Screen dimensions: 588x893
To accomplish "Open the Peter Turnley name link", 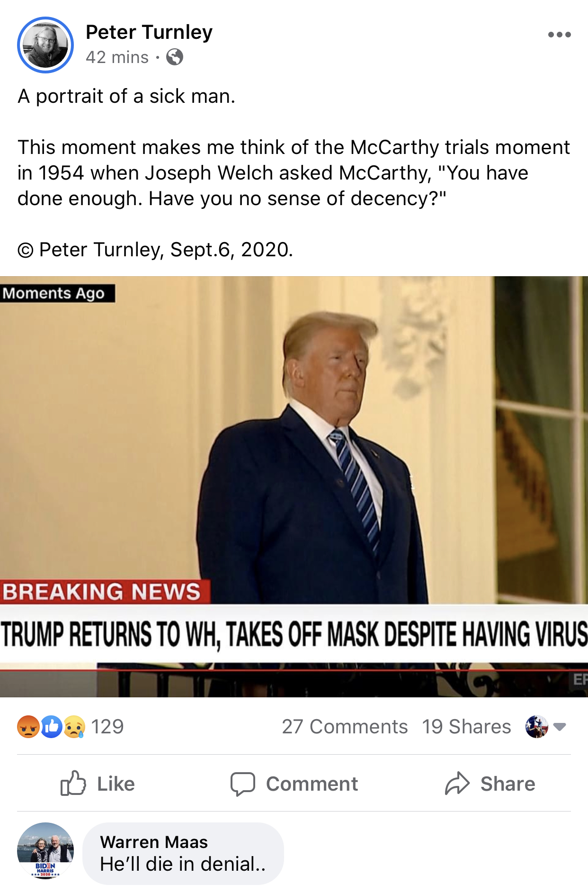I will (149, 32).
